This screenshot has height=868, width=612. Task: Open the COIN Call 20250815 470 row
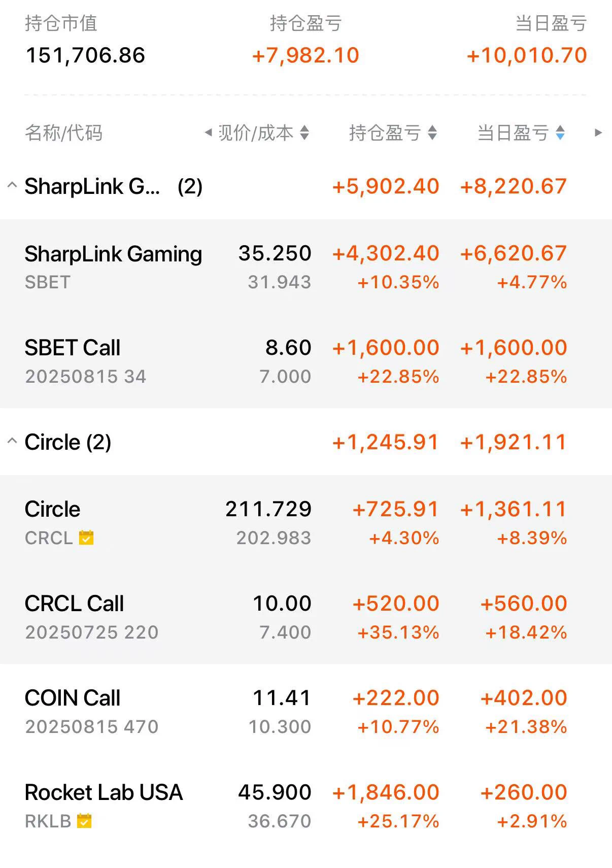point(306,711)
